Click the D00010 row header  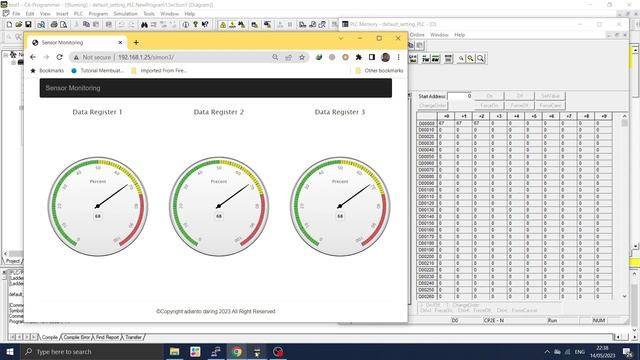click(x=427, y=130)
